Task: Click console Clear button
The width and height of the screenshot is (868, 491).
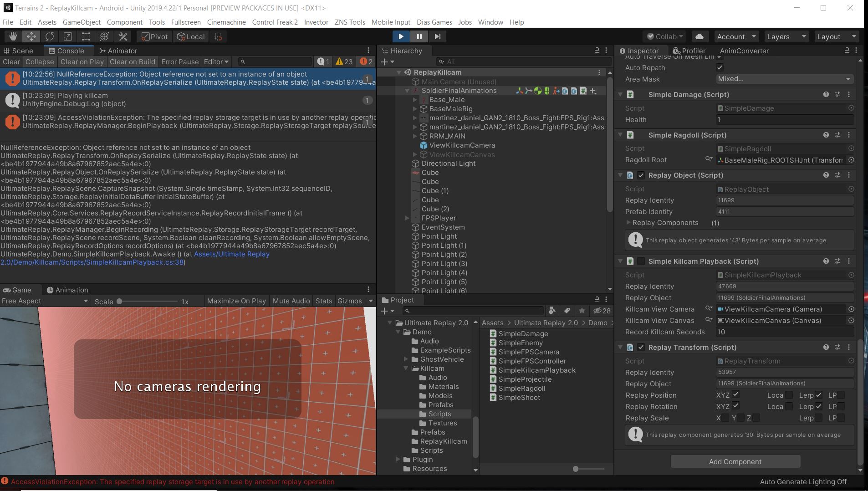Action: pyautogui.click(x=11, y=61)
